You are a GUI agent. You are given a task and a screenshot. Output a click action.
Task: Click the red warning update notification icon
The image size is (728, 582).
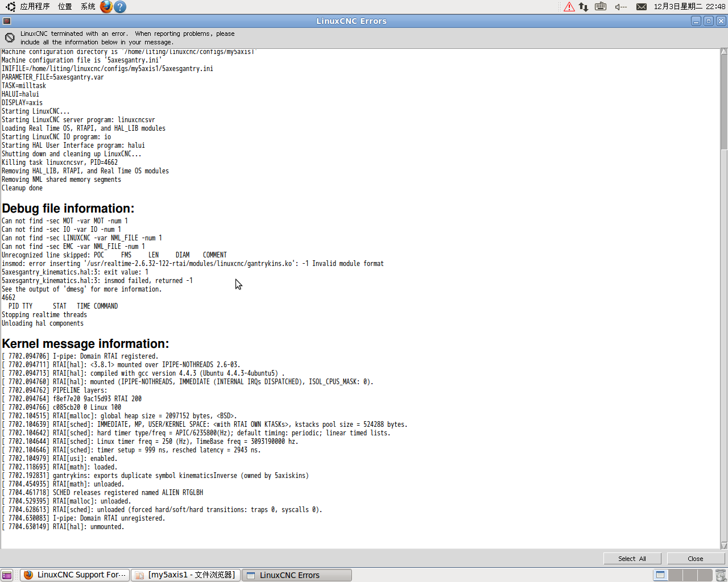pyautogui.click(x=569, y=7)
